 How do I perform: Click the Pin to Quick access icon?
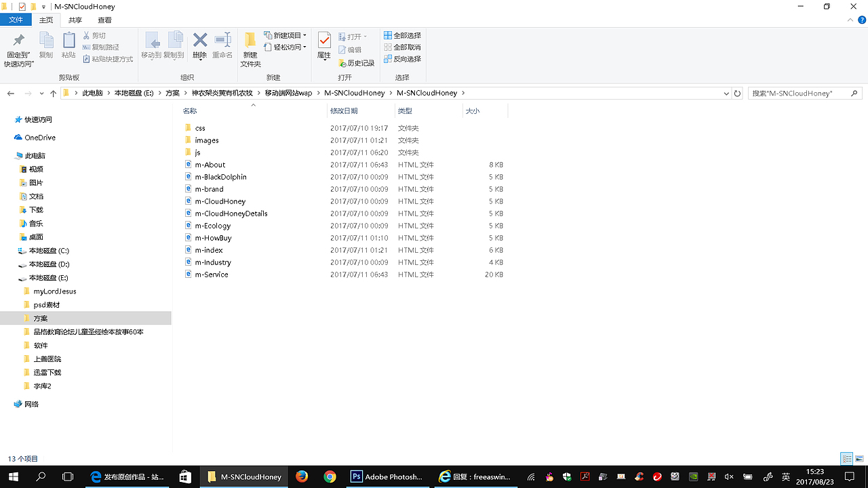[x=19, y=41]
